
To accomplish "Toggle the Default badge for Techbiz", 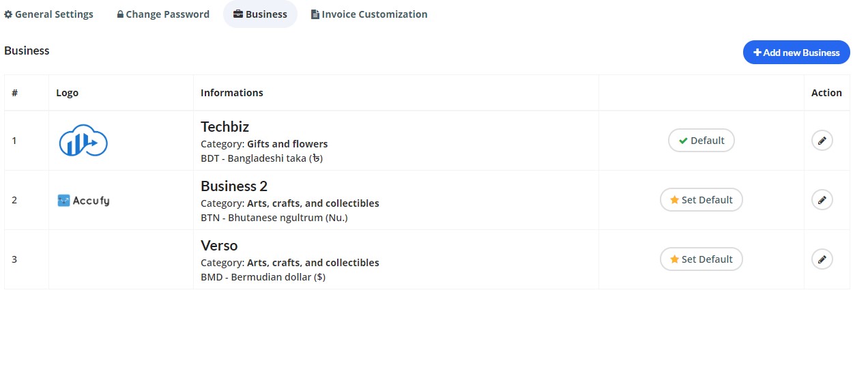I will [701, 141].
